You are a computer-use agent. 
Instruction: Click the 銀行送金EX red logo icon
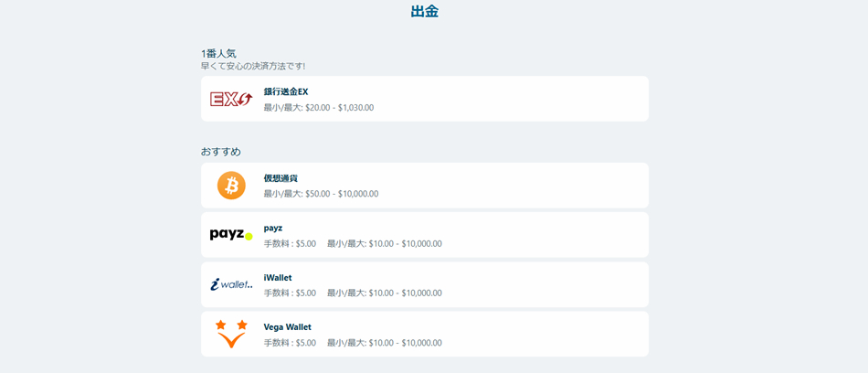(231, 99)
